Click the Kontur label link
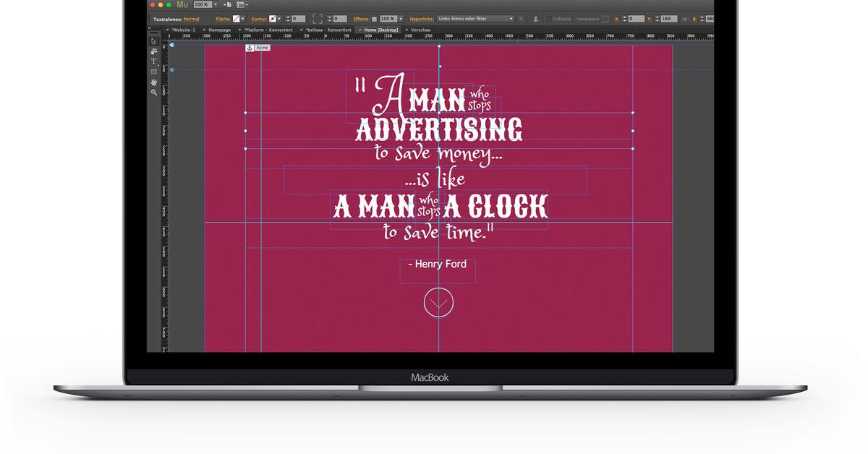The image size is (868, 454). pos(259,19)
